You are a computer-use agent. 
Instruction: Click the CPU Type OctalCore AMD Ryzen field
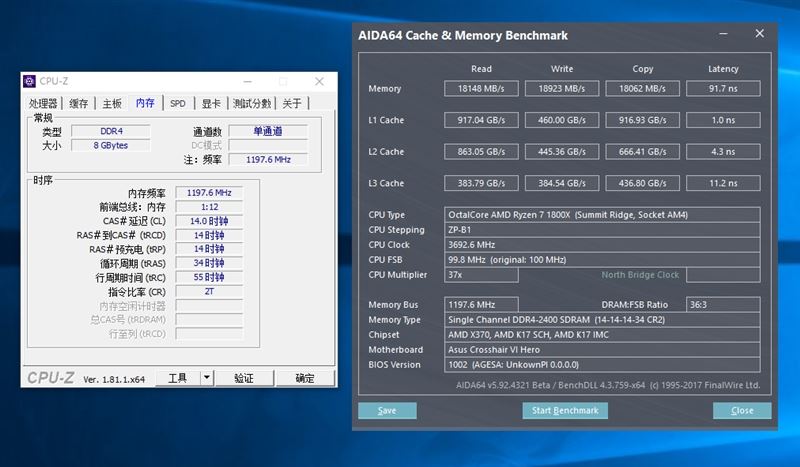coord(602,215)
